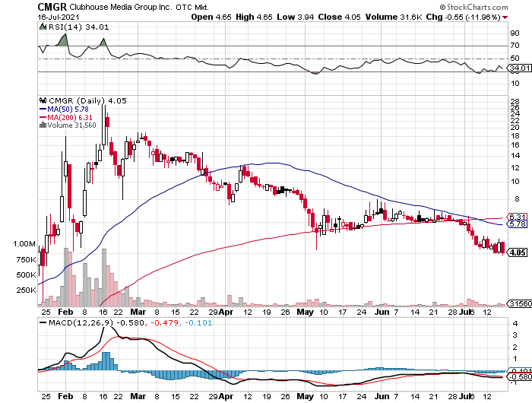
Task: Click the May label on the price axis
Action: (304, 312)
